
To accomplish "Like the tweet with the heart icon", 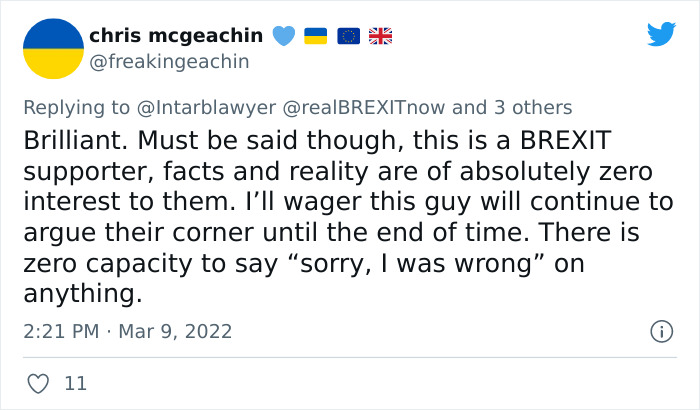I will [x=39, y=383].
